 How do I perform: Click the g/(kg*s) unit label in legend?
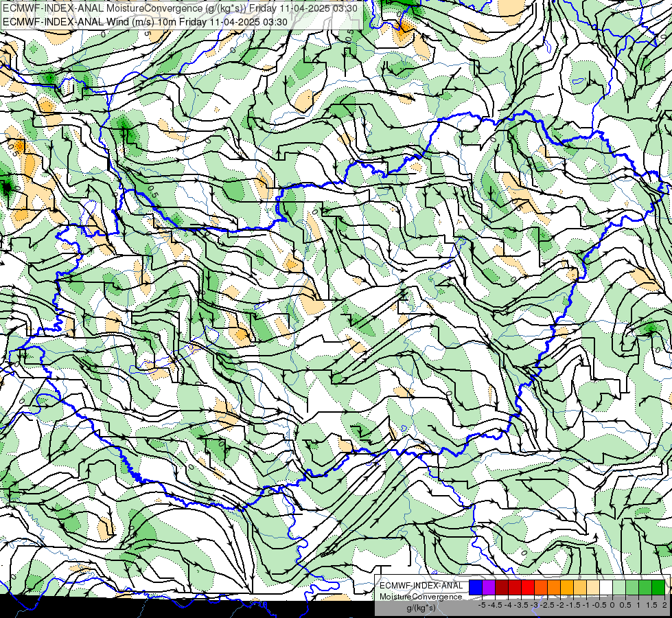click(421, 608)
